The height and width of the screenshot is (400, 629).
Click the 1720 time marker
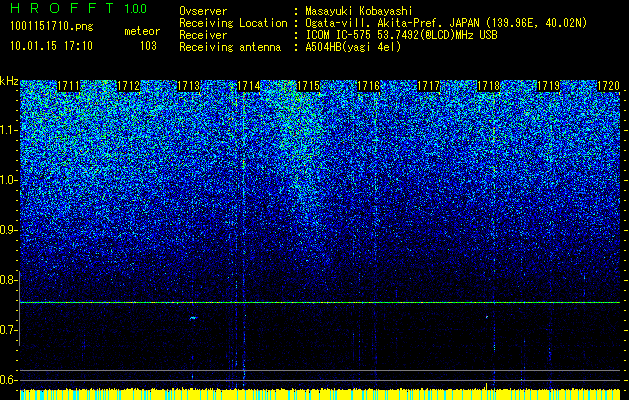(609, 86)
